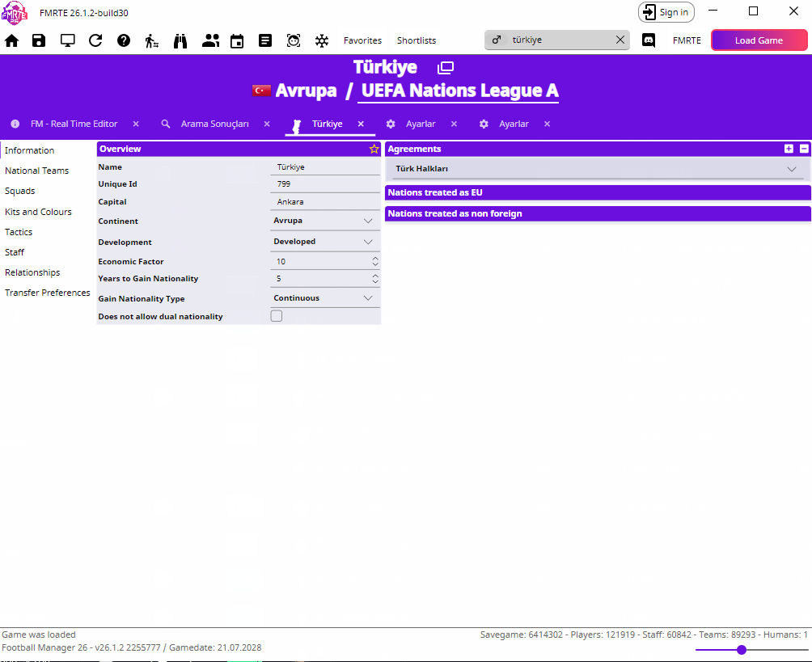Select Kits and Colours in the sidebar
Viewport: 812px width, 662px height.
38,212
